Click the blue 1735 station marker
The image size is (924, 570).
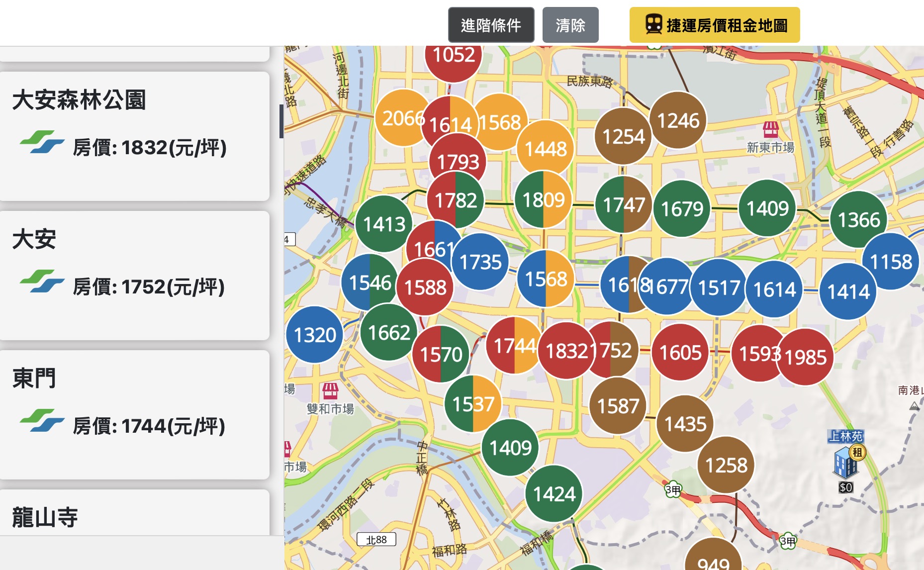[x=480, y=262]
